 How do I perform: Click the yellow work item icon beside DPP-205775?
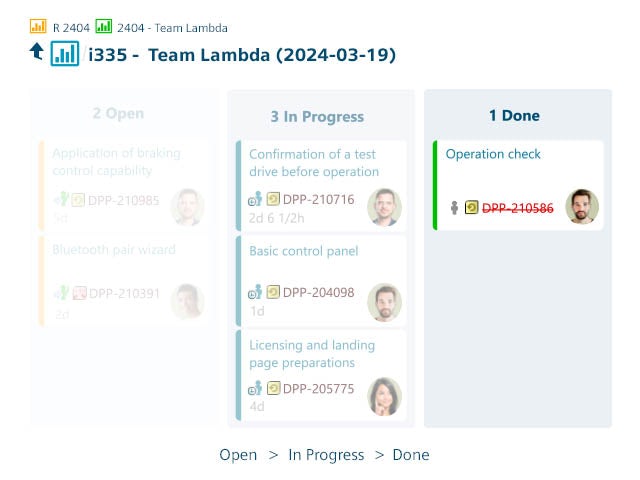[273, 389]
